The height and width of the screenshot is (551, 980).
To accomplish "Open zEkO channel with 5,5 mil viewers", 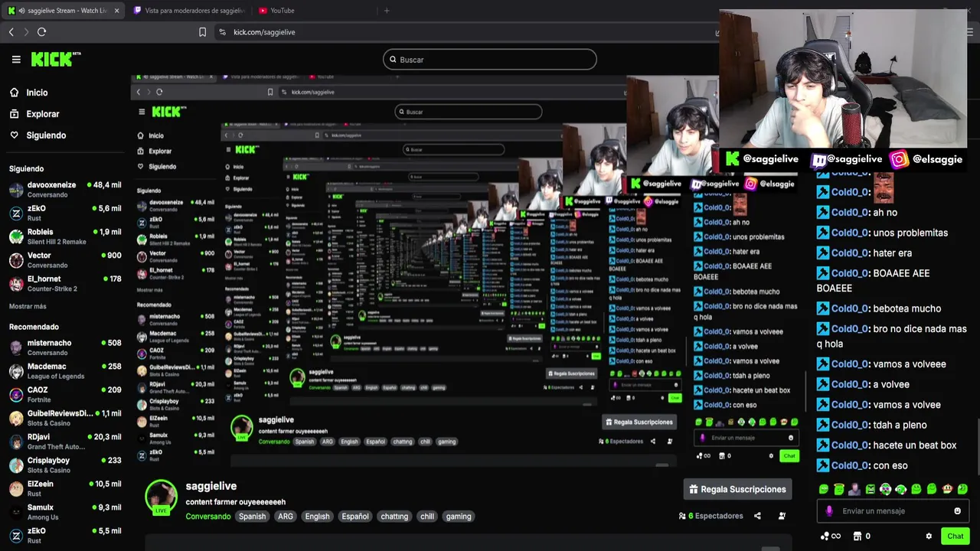I will pos(65,536).
